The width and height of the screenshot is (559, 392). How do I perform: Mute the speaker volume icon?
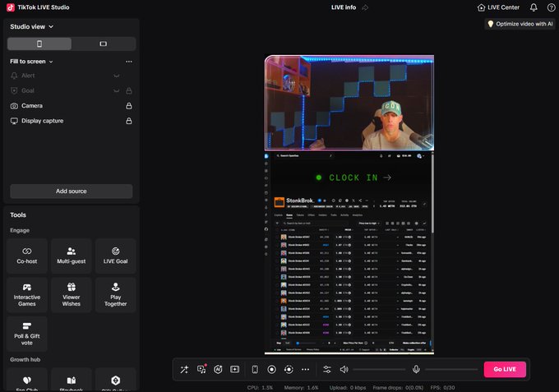pyautogui.click(x=344, y=370)
